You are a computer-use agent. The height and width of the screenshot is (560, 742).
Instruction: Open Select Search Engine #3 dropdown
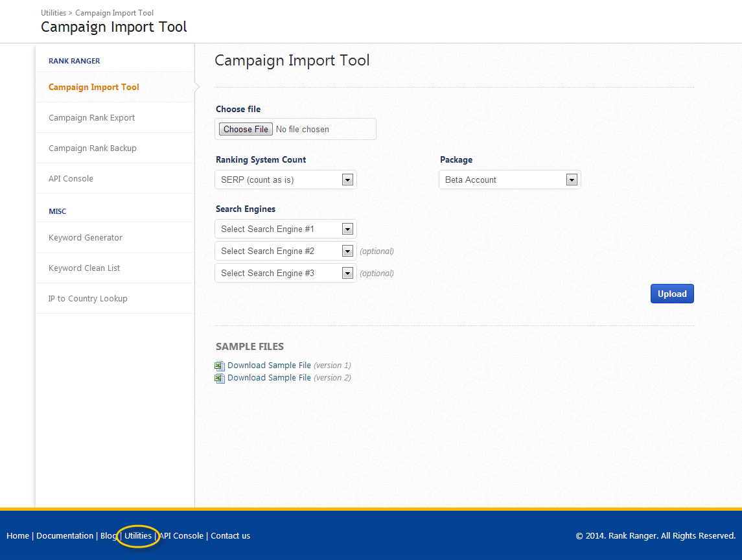(x=286, y=273)
